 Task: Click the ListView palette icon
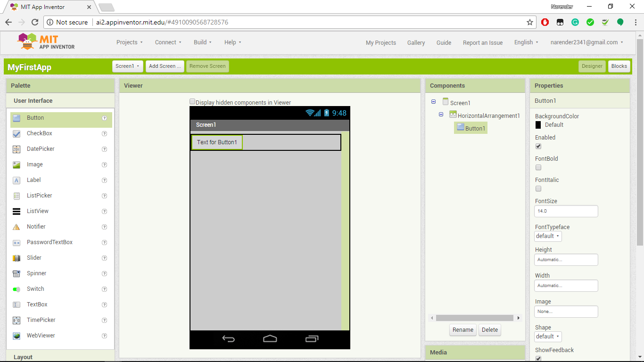point(17,212)
